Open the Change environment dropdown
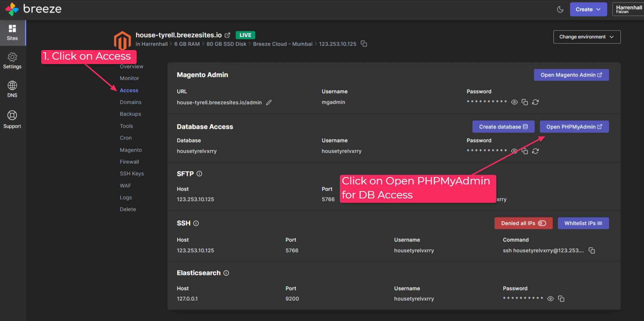 (x=587, y=37)
